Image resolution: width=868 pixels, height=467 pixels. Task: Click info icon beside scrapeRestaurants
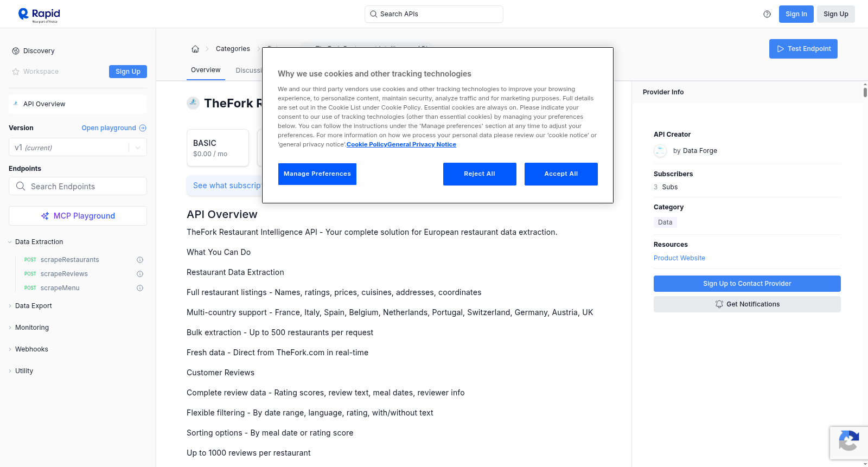point(140,260)
